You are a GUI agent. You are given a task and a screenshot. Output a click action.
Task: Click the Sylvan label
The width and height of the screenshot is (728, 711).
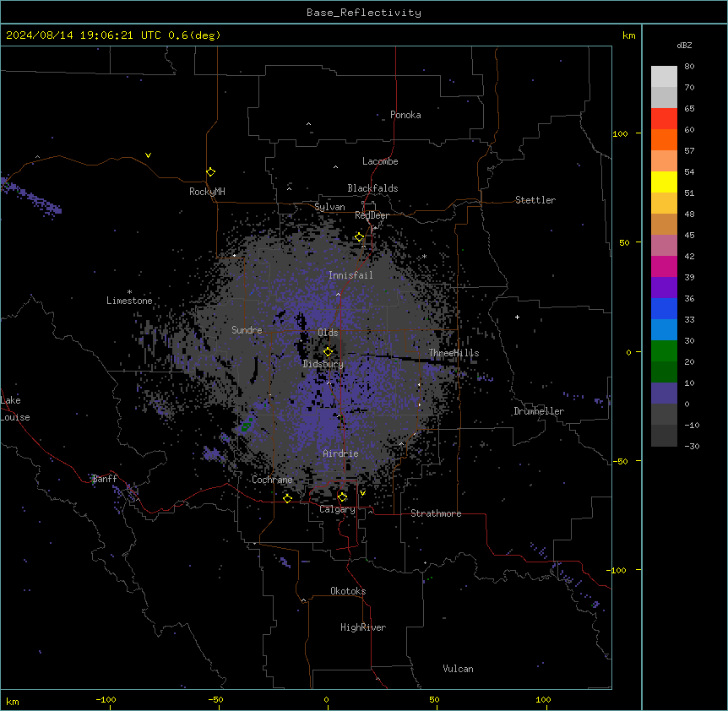pos(329,207)
